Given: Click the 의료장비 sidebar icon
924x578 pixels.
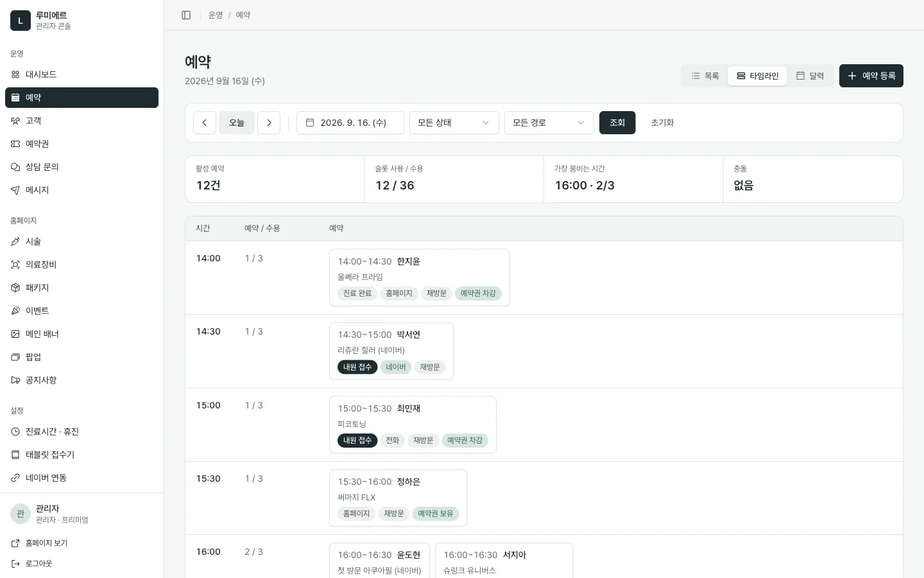Looking at the screenshot, I should pos(15,265).
